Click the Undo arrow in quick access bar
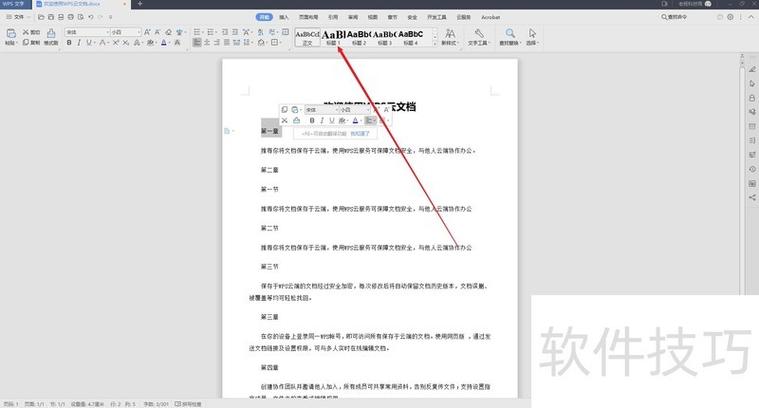The width and height of the screenshot is (759, 408). 91,17
